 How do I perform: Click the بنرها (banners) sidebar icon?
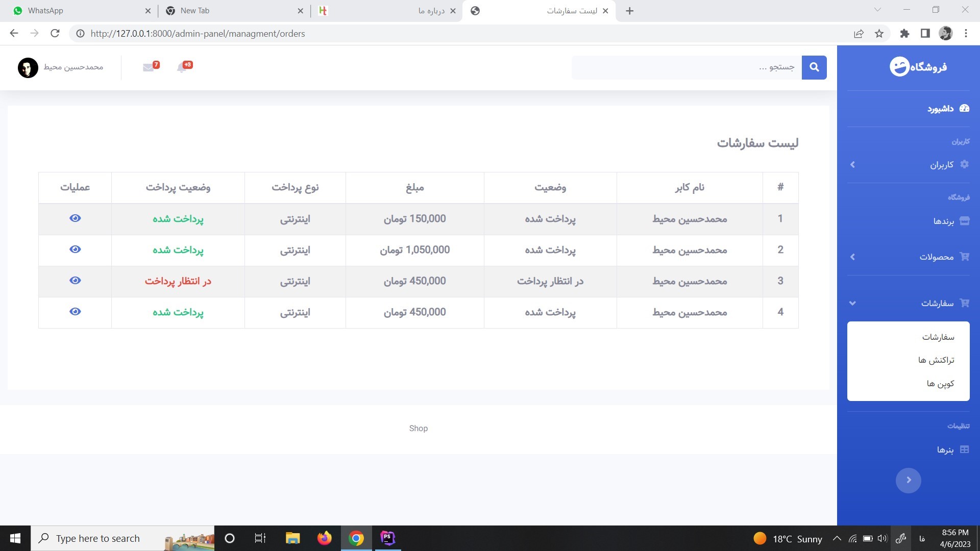coord(965,449)
